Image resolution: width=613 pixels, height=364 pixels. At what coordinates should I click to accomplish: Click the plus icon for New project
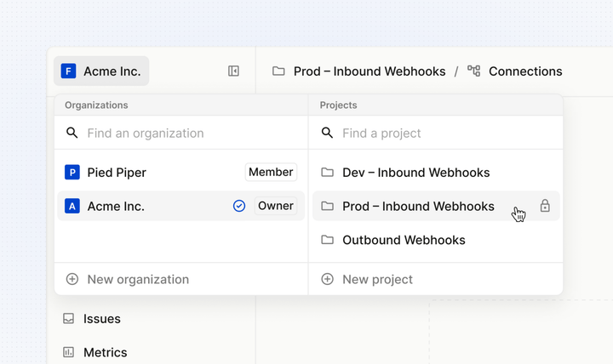[x=327, y=279]
